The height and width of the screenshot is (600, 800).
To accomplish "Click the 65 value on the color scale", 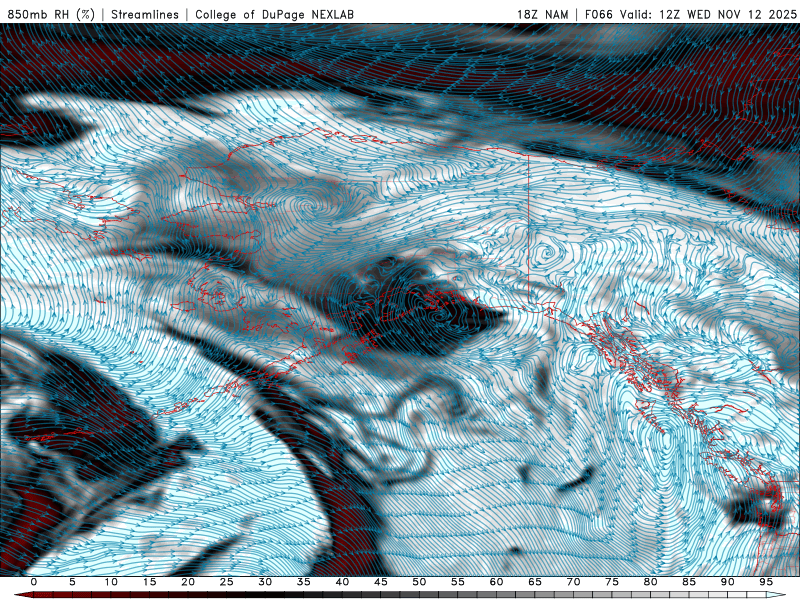I will (535, 582).
